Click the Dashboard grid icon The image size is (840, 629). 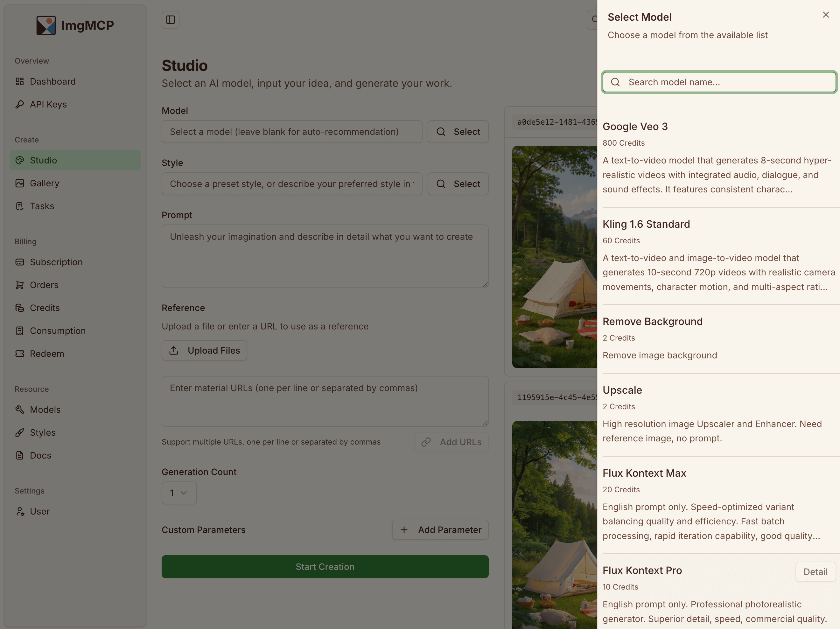[20, 82]
